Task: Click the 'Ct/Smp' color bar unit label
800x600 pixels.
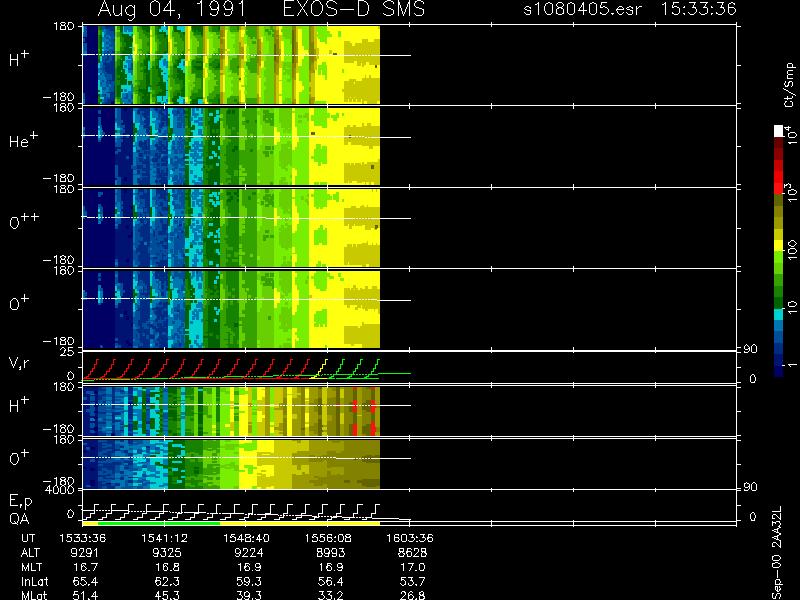Action: pyautogui.click(x=789, y=85)
